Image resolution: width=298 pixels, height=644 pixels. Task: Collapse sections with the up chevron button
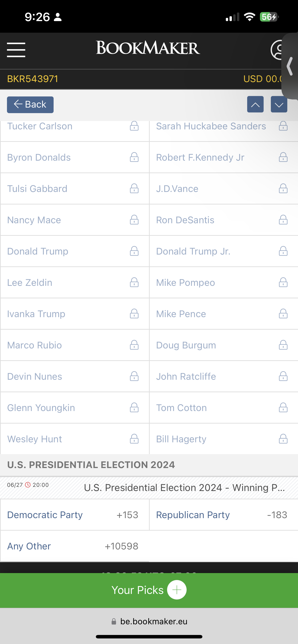coord(255,104)
